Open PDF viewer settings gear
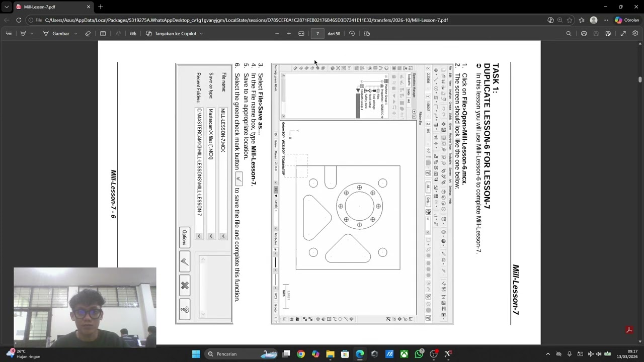 635,34
